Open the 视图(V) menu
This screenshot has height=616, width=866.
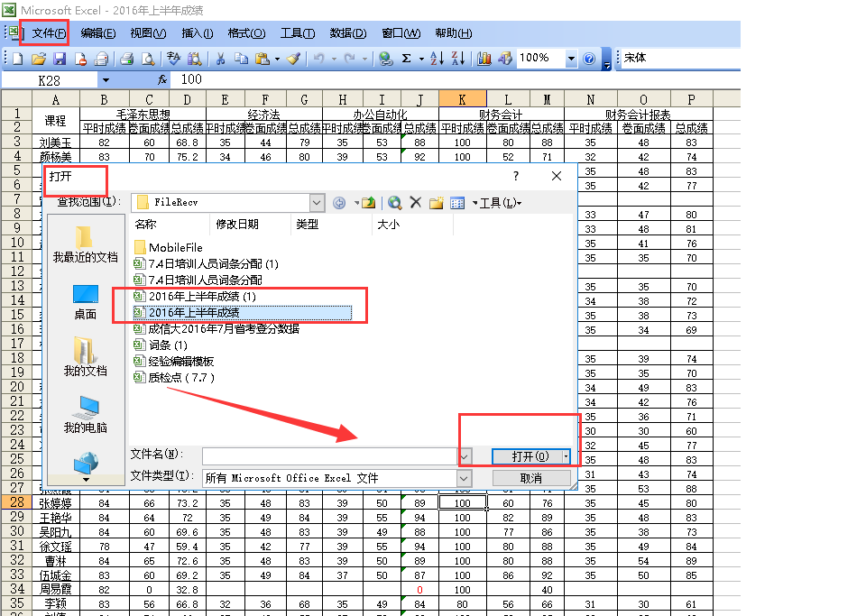(148, 33)
